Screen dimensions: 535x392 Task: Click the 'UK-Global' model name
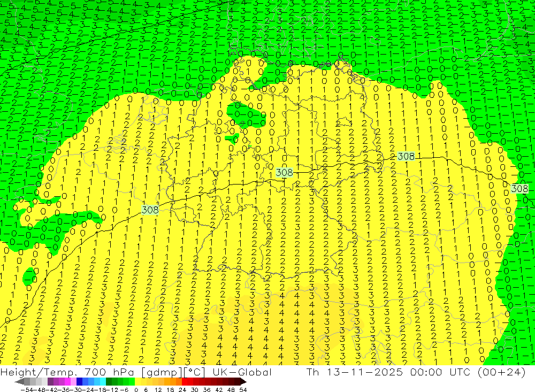pos(242,372)
